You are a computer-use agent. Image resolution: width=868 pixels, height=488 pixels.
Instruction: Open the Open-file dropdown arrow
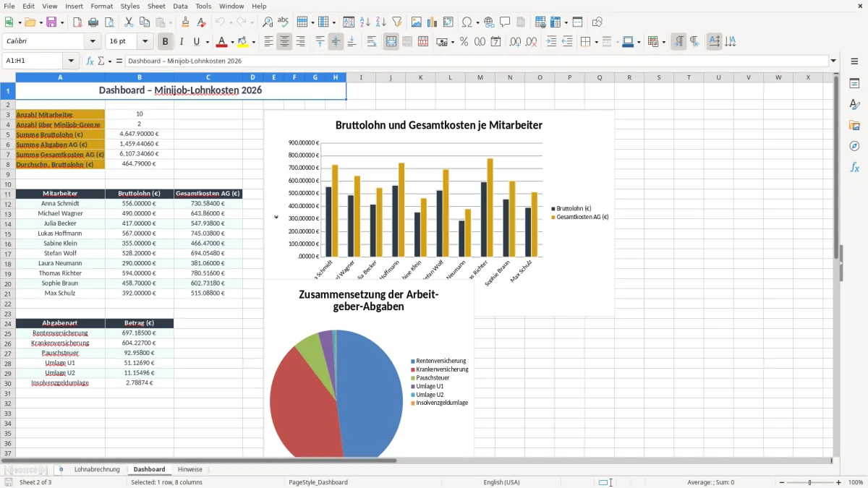40,22
